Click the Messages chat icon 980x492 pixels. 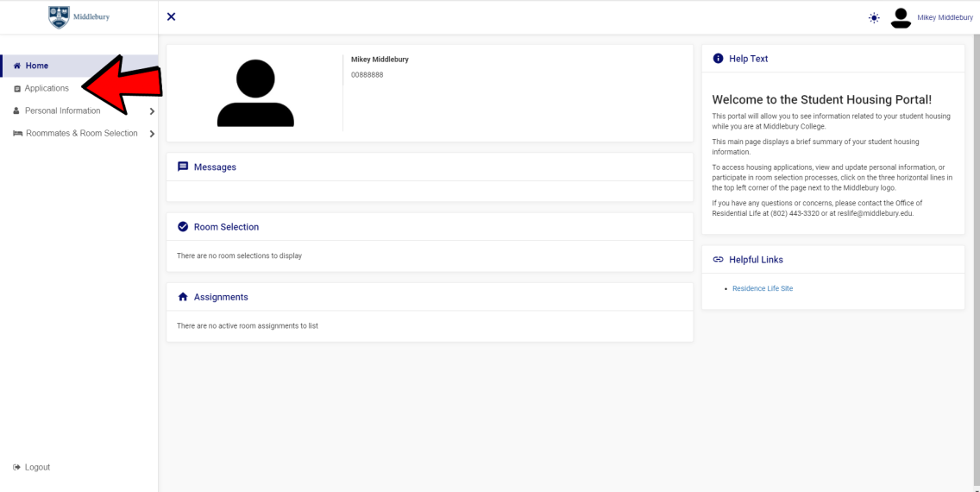(183, 167)
